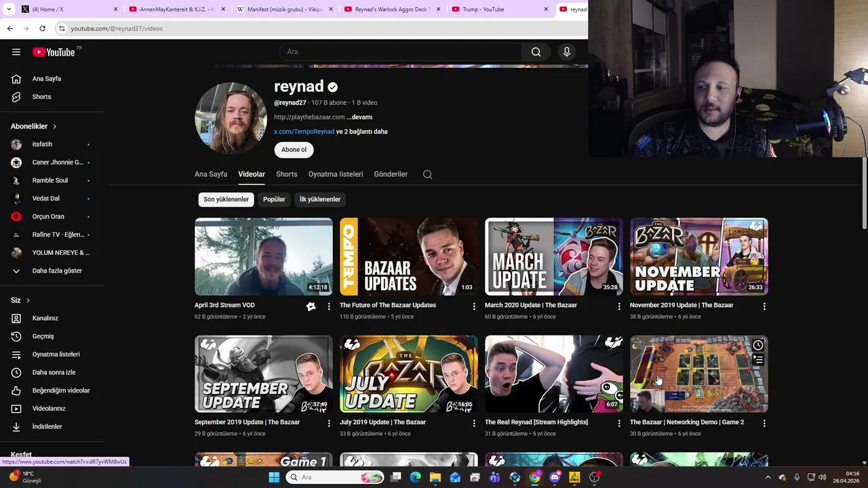Open x.com/TempoReynad link
The width and height of the screenshot is (868, 488).
[304, 131]
